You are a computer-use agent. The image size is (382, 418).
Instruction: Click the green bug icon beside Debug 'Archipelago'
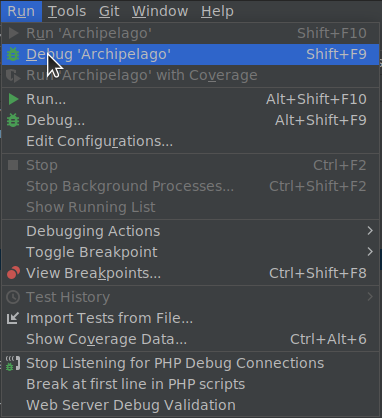pos(13,54)
